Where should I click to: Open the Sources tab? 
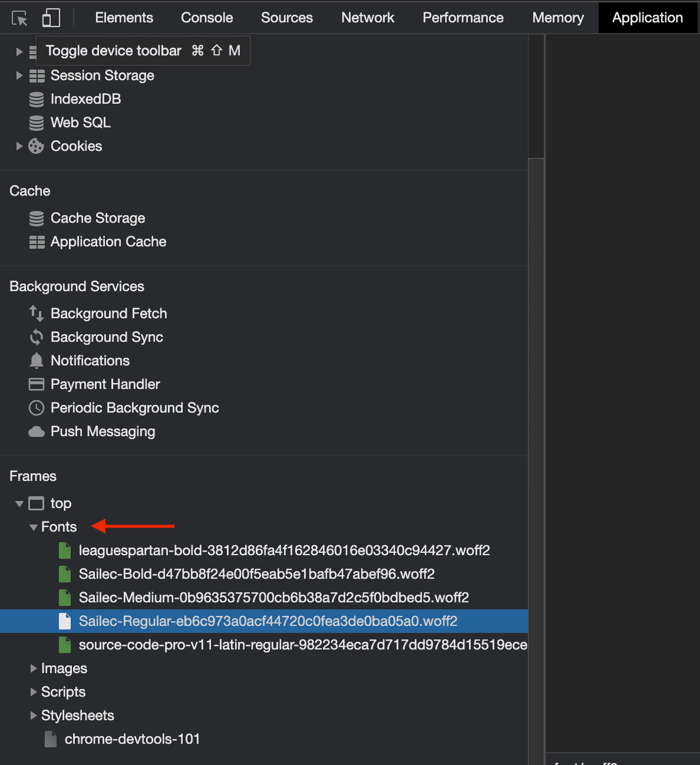pyautogui.click(x=287, y=18)
